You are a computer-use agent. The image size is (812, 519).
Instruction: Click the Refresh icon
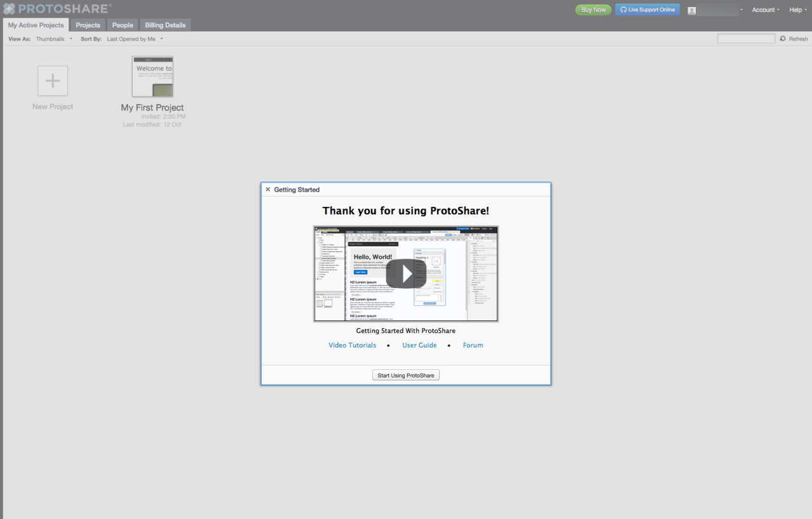(x=783, y=39)
